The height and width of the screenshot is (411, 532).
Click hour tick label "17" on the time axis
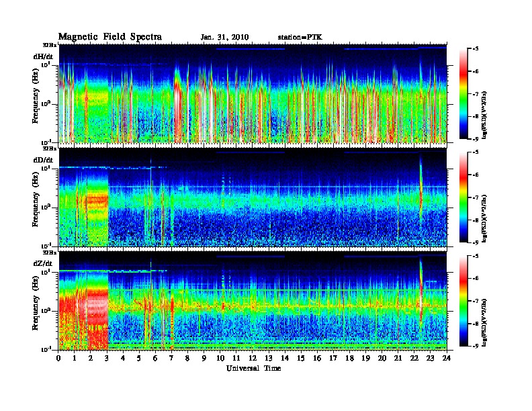334,359
